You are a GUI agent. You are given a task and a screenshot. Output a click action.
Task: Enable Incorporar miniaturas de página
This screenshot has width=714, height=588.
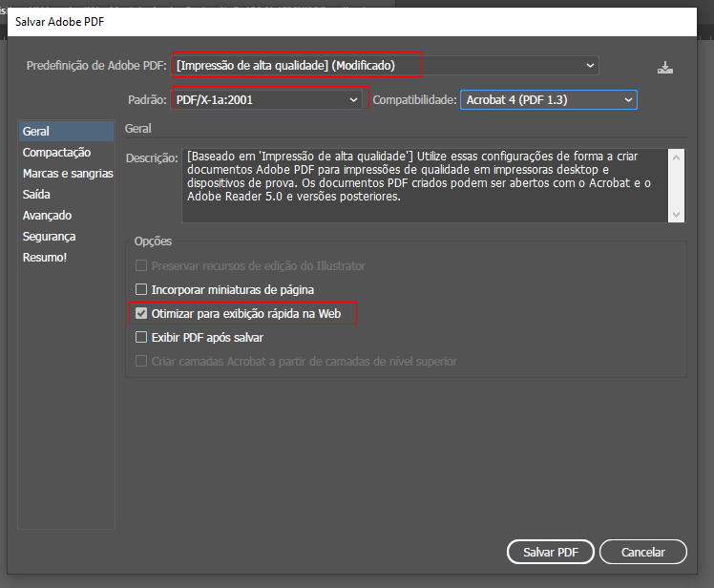141,289
